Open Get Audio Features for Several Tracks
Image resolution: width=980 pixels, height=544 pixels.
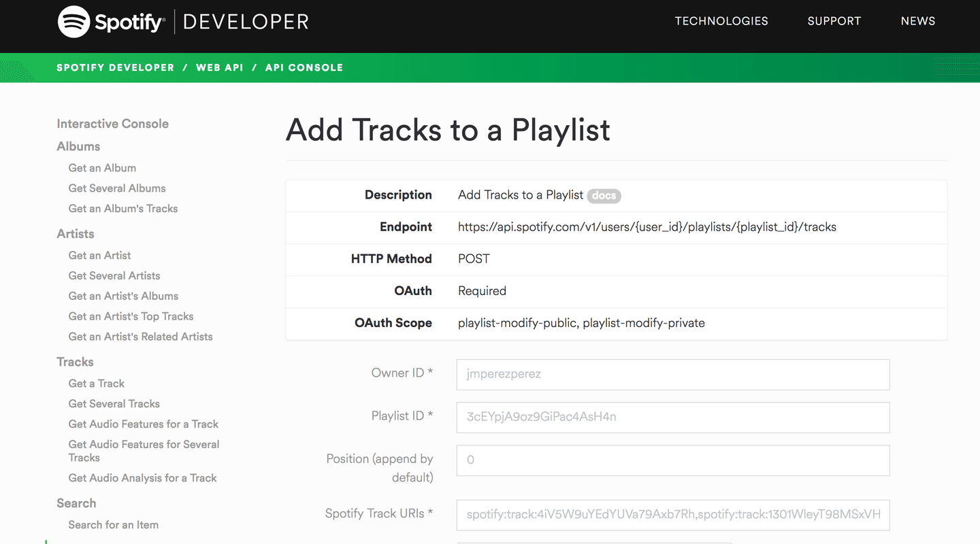coord(144,451)
